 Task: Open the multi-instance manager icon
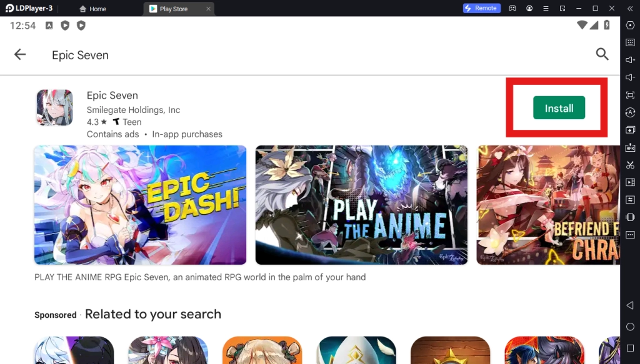(x=630, y=130)
